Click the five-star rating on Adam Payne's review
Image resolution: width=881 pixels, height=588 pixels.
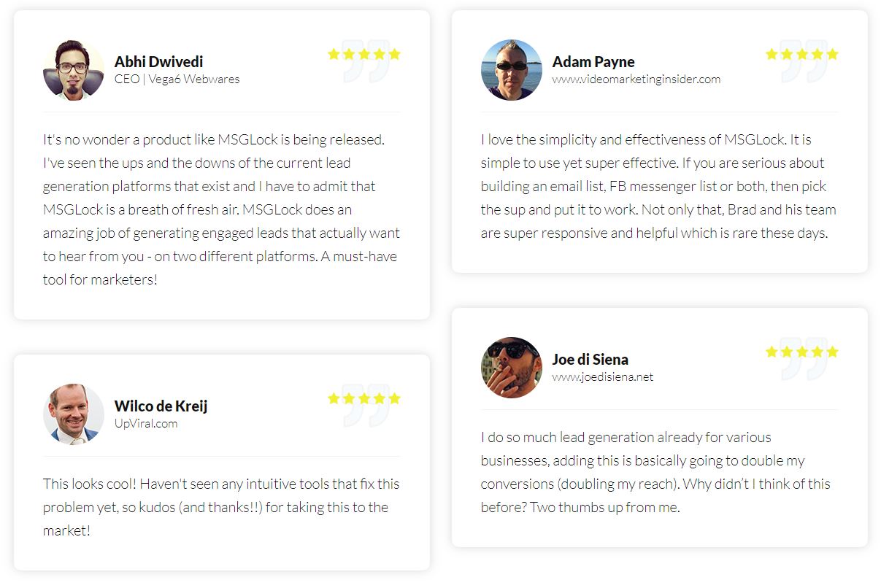click(x=802, y=54)
